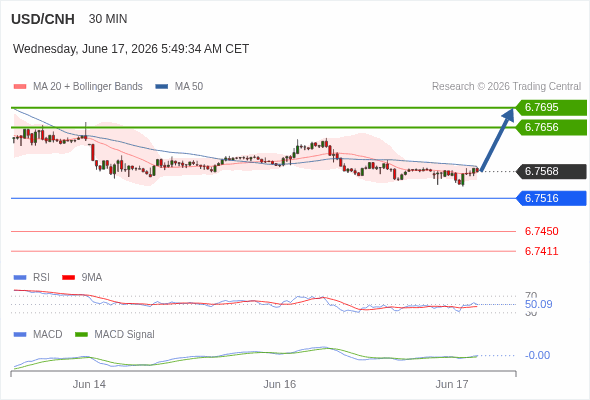Click the RSI blue legend marker
This screenshot has height=400, width=590.
coord(20,278)
